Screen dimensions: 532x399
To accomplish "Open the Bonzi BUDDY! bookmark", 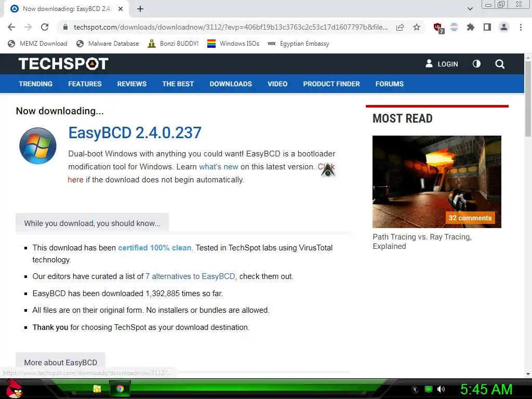I will [x=173, y=44].
